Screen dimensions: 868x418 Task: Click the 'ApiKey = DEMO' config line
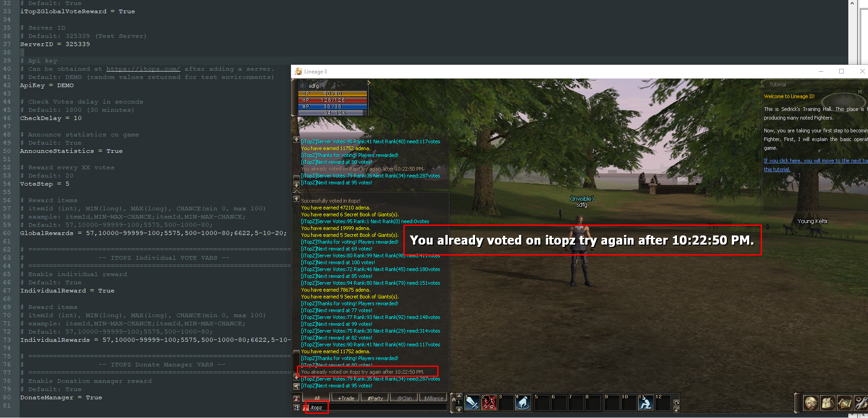pos(47,85)
